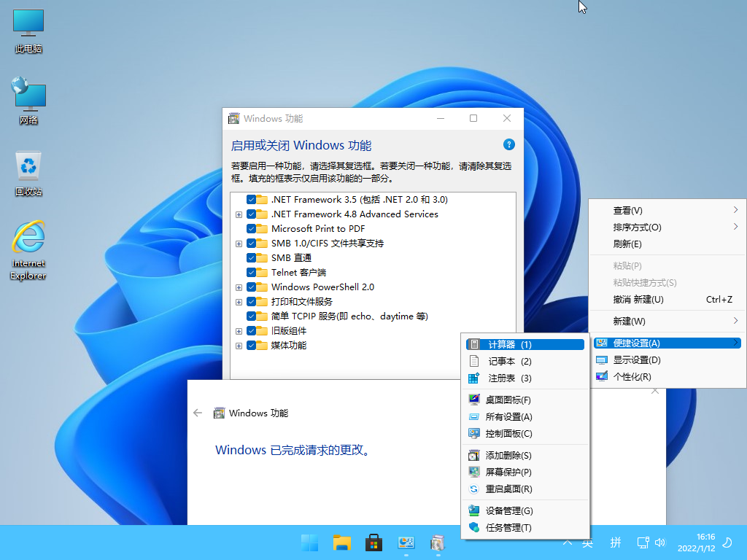
Task: Toggle Windows PowerShell 2.0 checkbox
Action: click(x=251, y=287)
